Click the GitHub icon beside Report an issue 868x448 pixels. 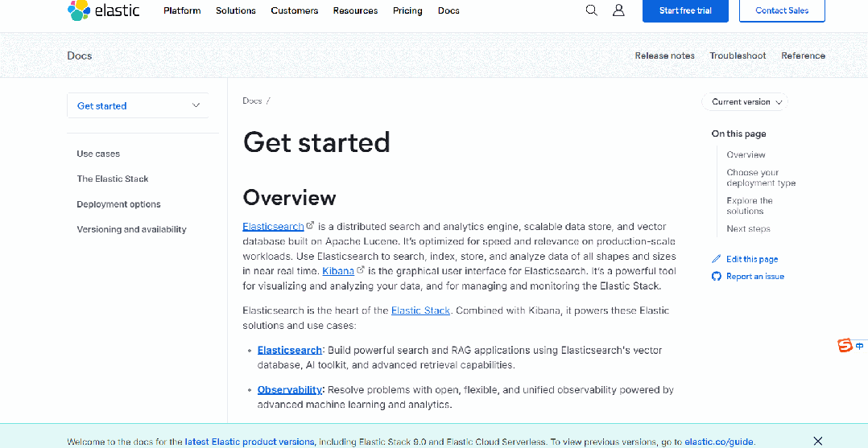pyautogui.click(x=717, y=276)
